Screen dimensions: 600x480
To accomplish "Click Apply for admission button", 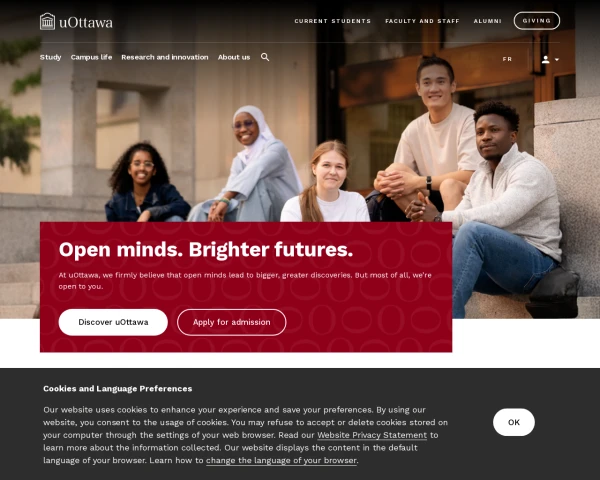I will coord(232,322).
